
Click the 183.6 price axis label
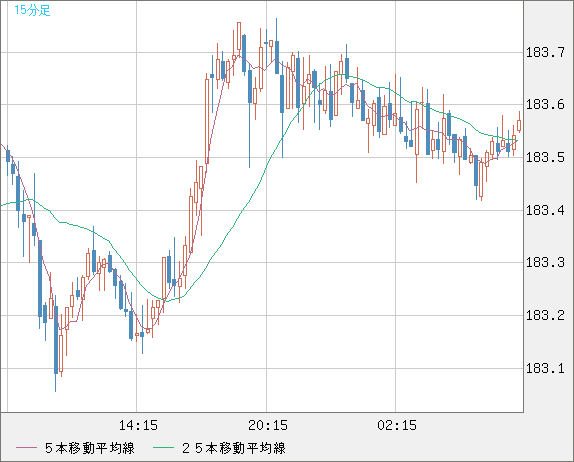coord(545,105)
